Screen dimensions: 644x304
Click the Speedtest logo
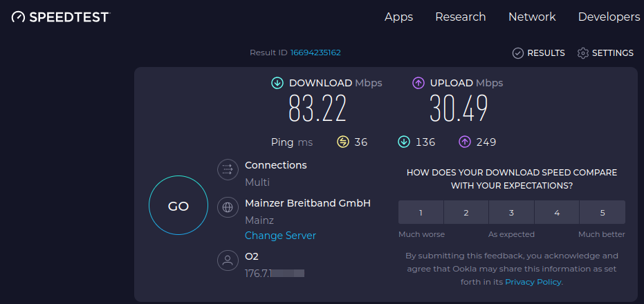61,17
